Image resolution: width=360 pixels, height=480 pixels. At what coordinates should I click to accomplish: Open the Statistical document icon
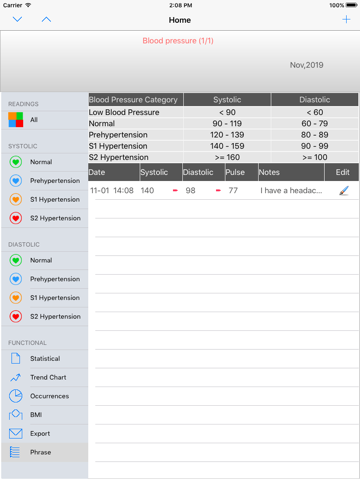click(x=15, y=359)
